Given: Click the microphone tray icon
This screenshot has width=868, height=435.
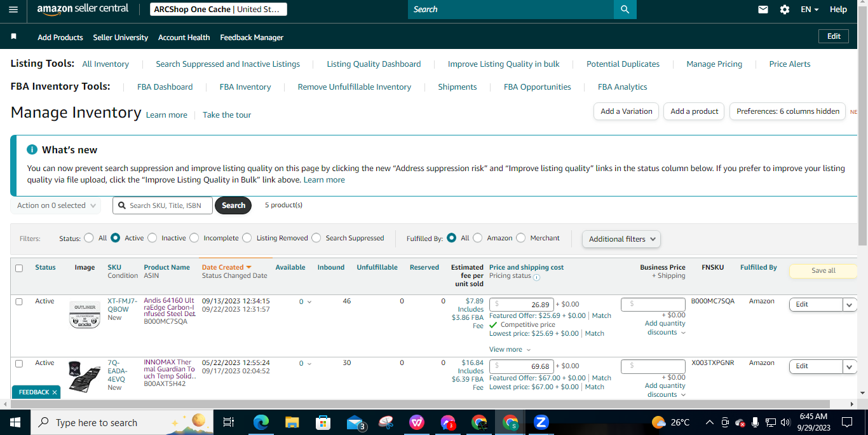Looking at the screenshot, I should coord(755,422).
